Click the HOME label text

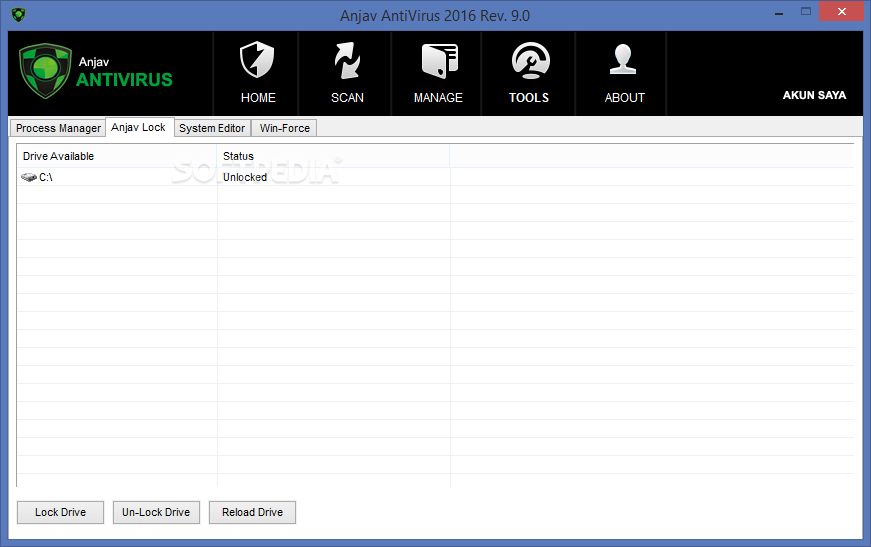coord(258,98)
